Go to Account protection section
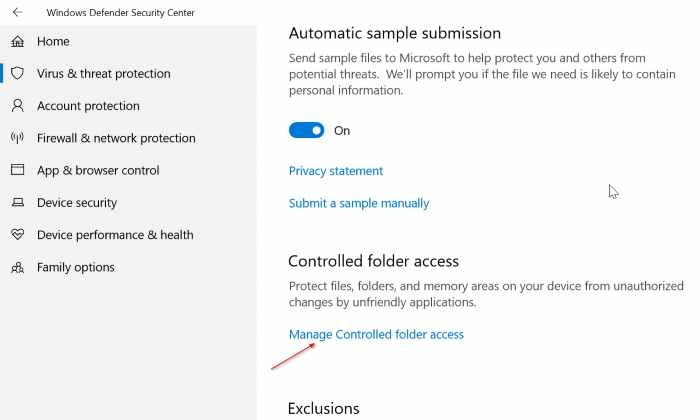 click(88, 106)
